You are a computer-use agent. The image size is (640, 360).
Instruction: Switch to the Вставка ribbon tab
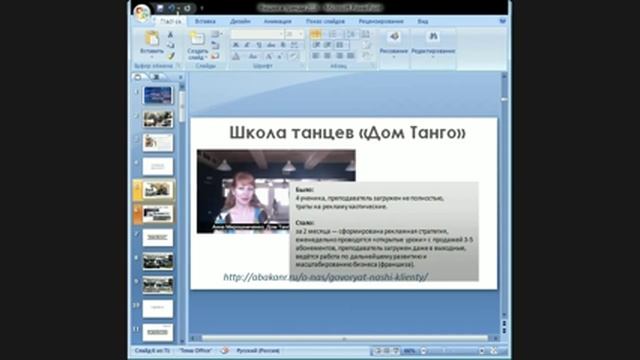pyautogui.click(x=205, y=21)
